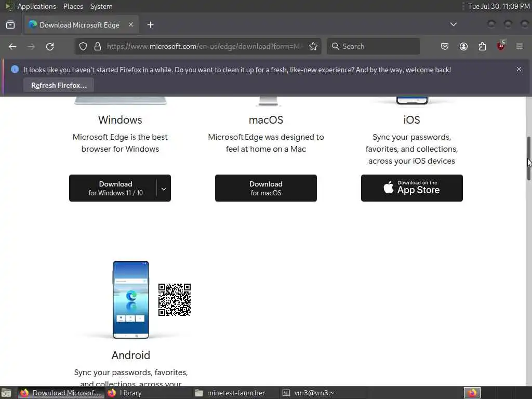Click the Windows heading text
This screenshot has width=532, height=399.
pos(120,120)
